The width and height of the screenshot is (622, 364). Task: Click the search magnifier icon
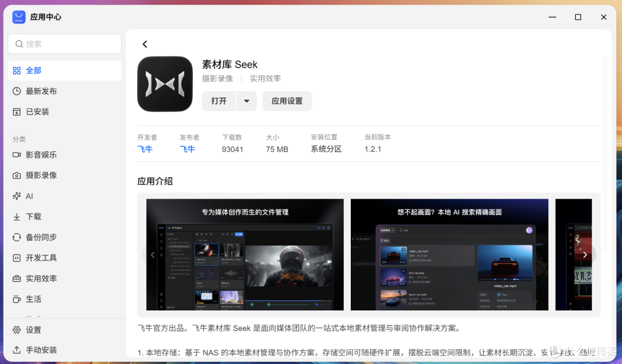(x=19, y=44)
